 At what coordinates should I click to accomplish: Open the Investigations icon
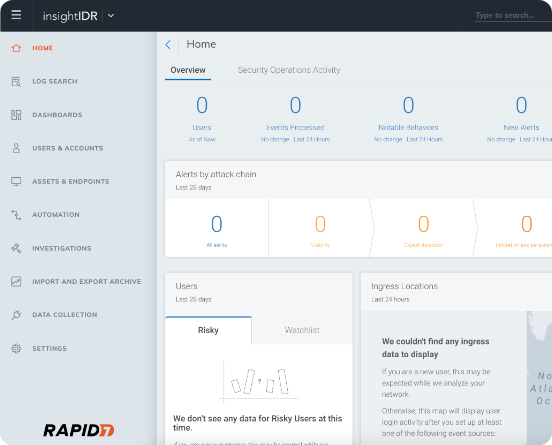tap(16, 248)
